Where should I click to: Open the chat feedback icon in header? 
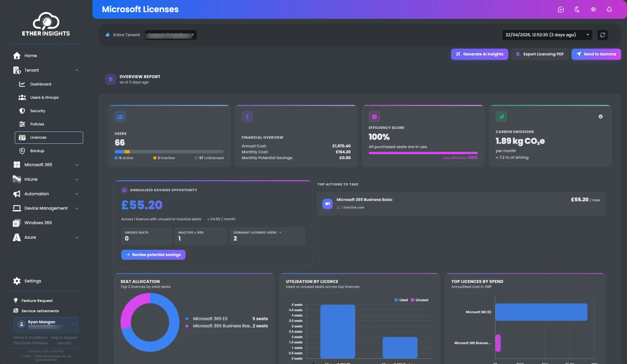pos(561,9)
